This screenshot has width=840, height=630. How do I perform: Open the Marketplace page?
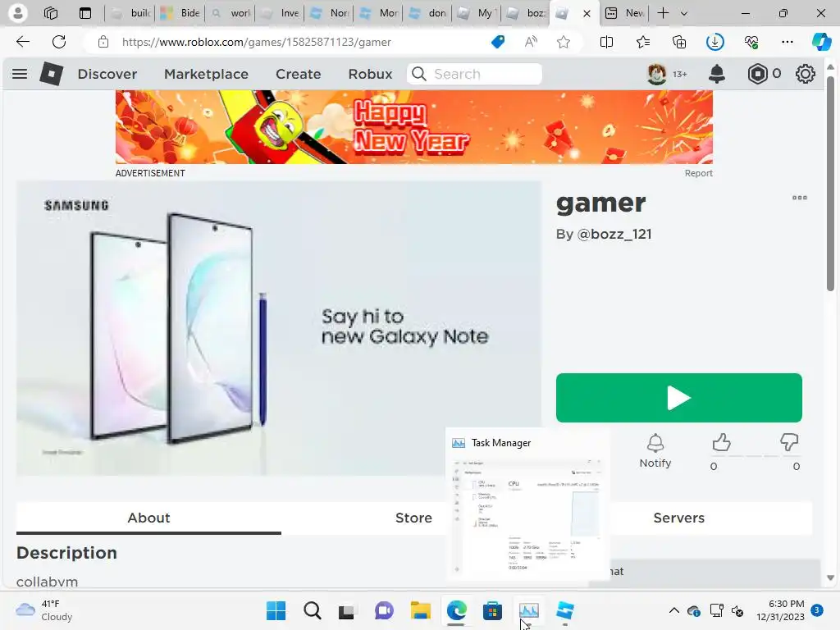point(206,74)
